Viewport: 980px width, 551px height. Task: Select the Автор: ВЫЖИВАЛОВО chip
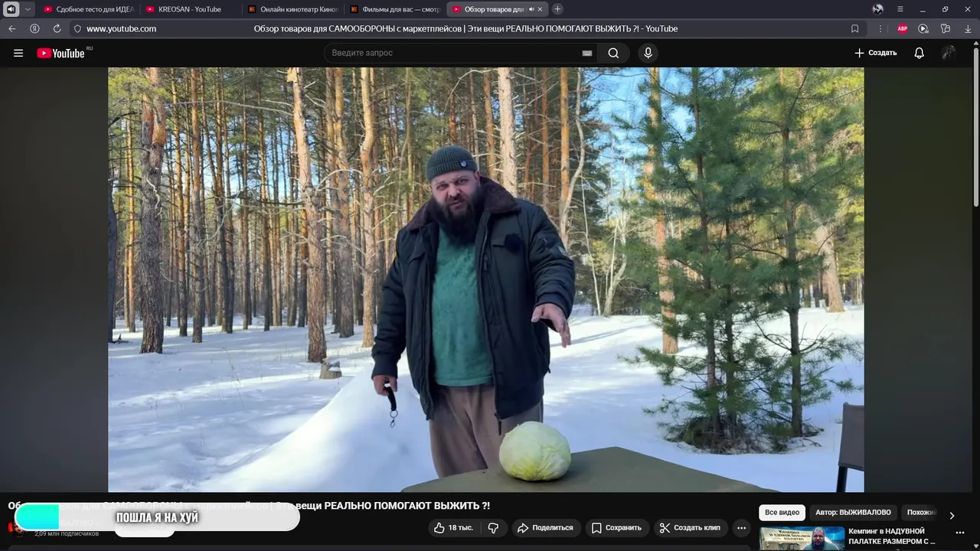pyautogui.click(x=853, y=513)
